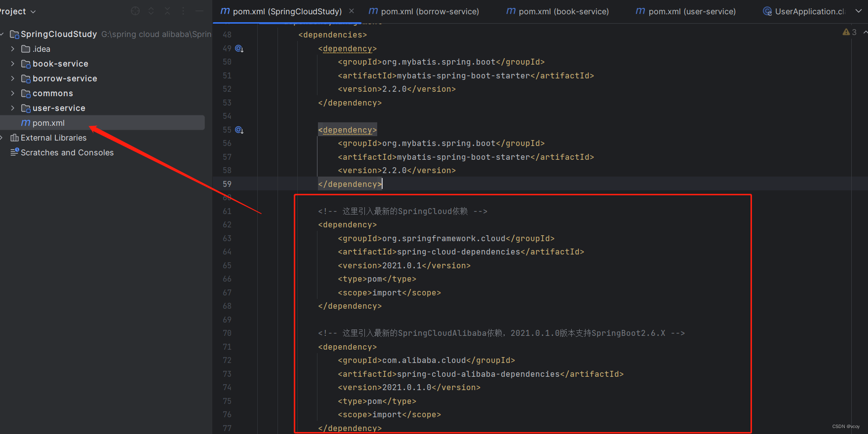Click the SpringCloud comment on line 61
The width and height of the screenshot is (868, 434).
tap(402, 211)
